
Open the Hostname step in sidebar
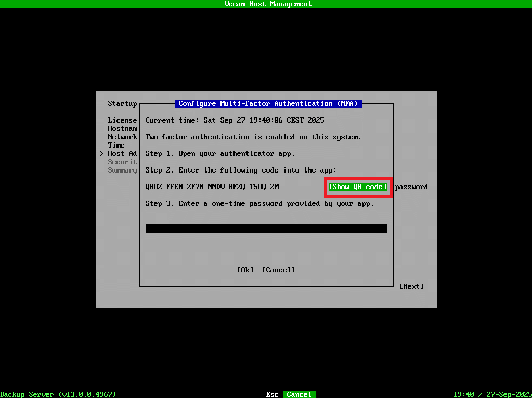(122, 128)
